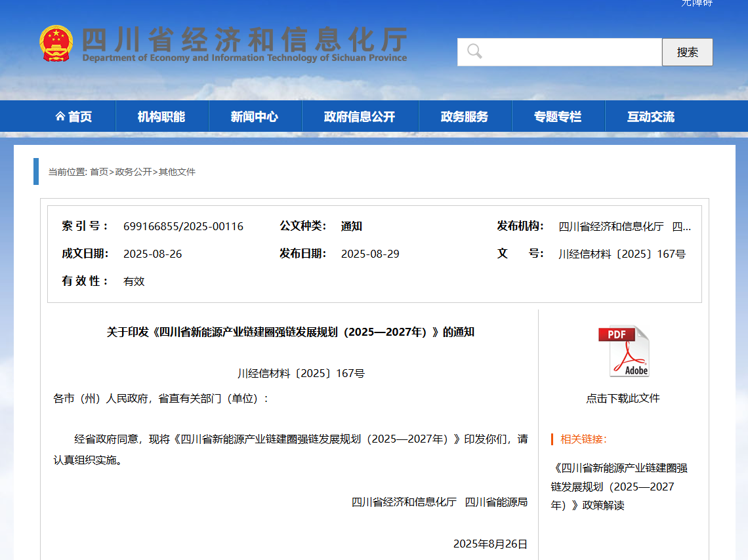
Task: Switch to 新闻中心 section
Action: point(255,116)
